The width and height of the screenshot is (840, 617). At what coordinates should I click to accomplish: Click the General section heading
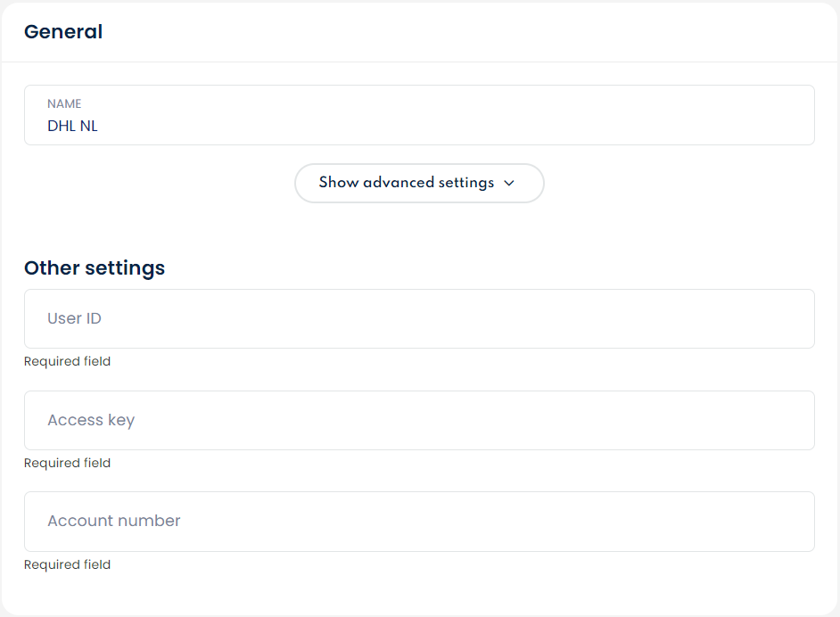click(x=63, y=32)
